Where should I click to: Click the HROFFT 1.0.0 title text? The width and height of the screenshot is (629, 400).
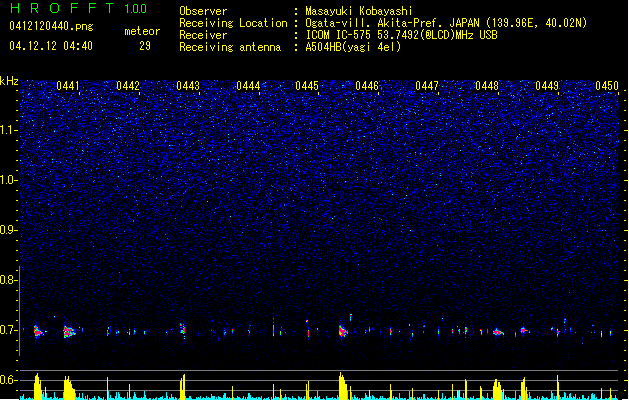click(x=79, y=8)
